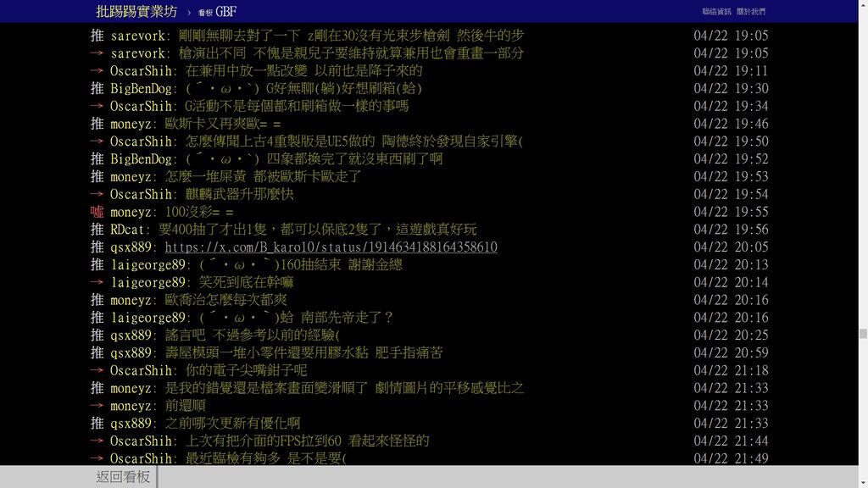Go to the 關於我們 page
This screenshot has width=868, height=488.
750,12
